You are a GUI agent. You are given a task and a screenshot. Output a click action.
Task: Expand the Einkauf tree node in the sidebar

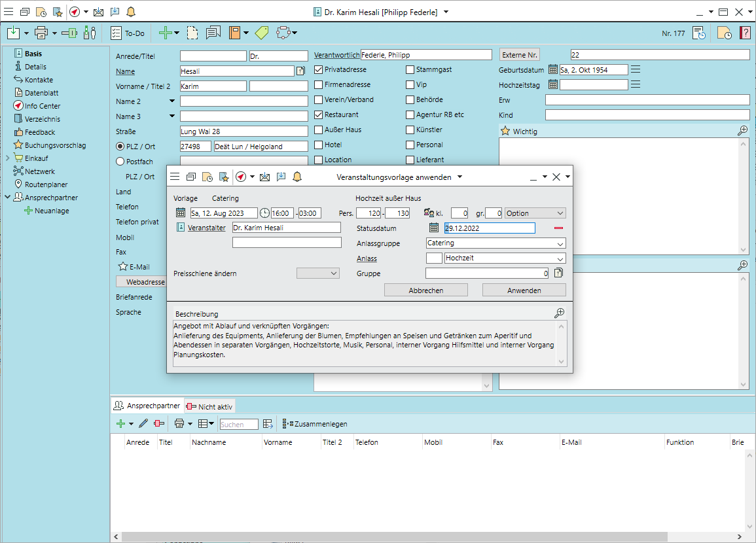click(x=8, y=158)
